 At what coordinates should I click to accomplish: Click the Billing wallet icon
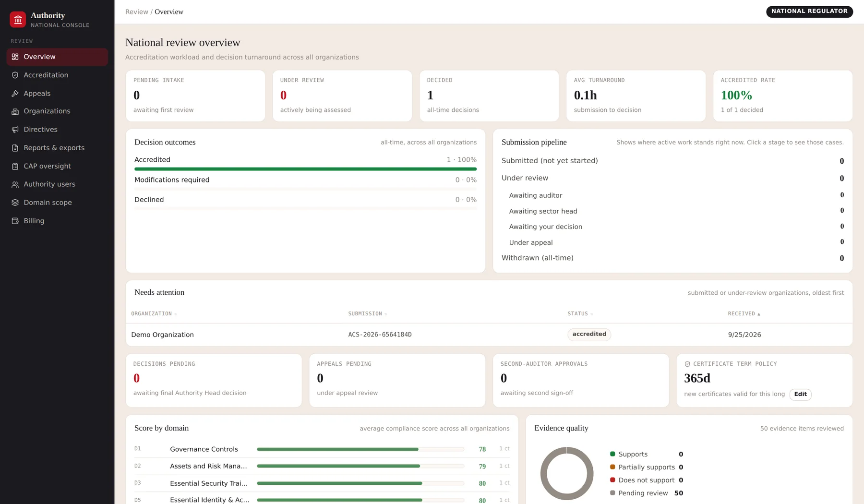point(15,221)
